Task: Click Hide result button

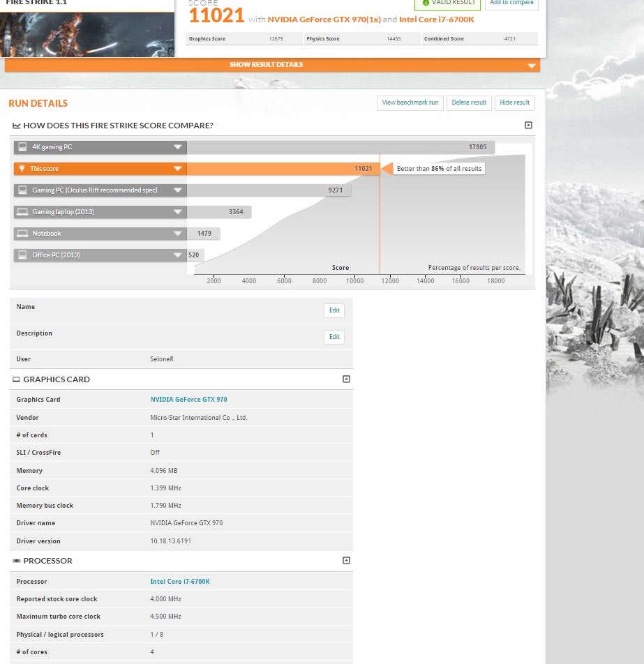Action: (x=514, y=103)
